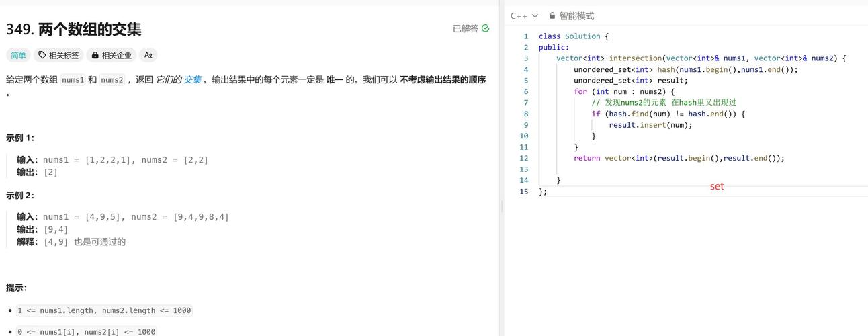Click the inline code nums1 in description
Screen dimensions: 868x336
click(x=73, y=79)
